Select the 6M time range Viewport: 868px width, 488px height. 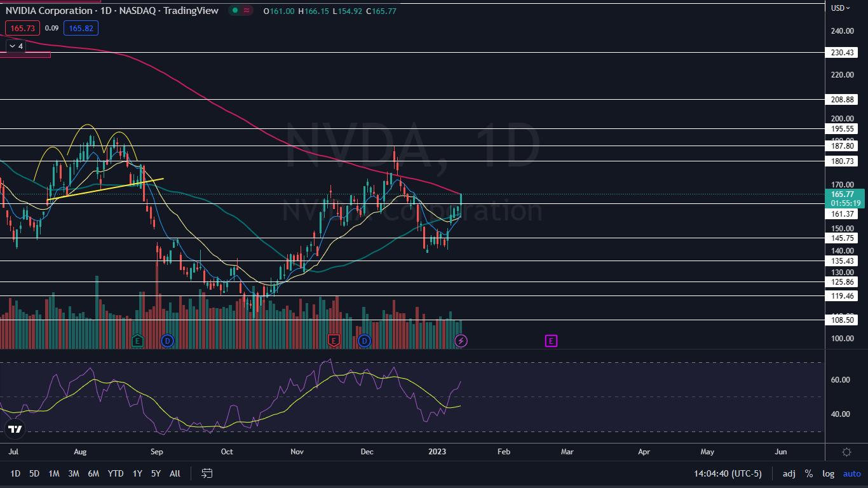click(93, 473)
